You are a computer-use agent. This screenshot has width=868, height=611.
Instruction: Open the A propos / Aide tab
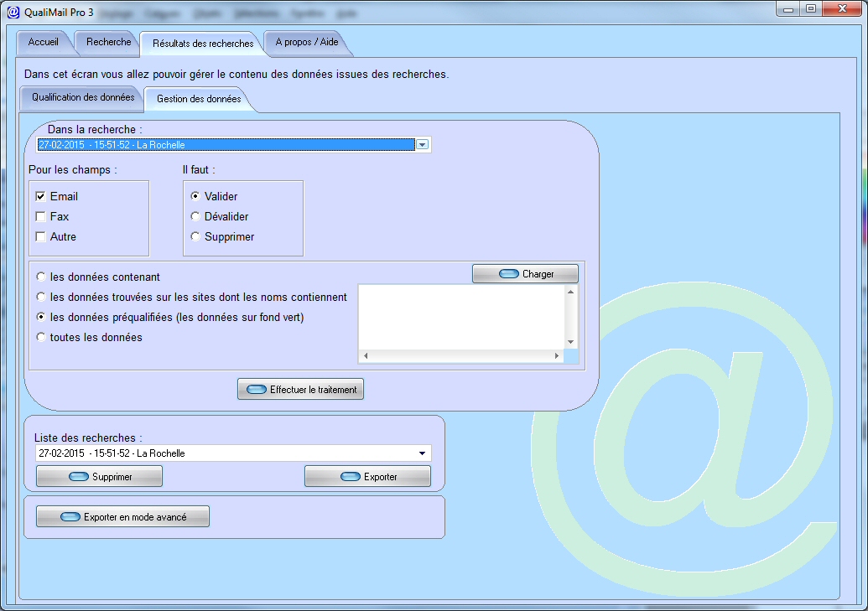307,42
